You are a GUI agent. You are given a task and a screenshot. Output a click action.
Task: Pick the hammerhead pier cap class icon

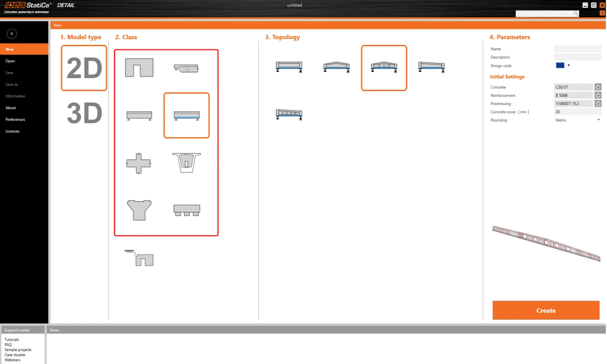139,210
